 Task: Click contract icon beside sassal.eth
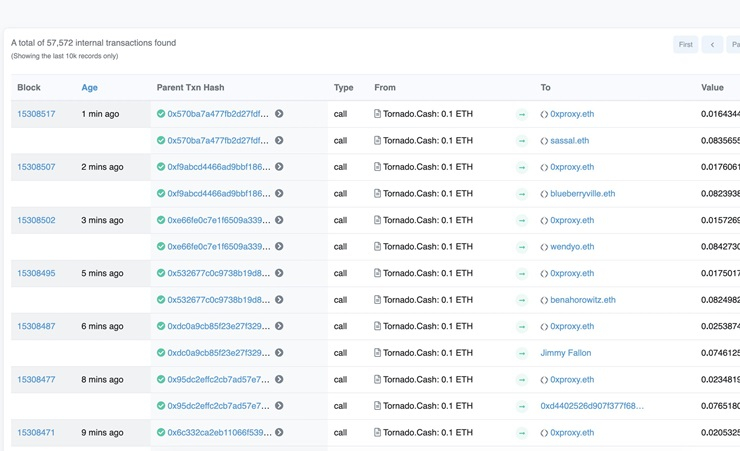[544, 141]
